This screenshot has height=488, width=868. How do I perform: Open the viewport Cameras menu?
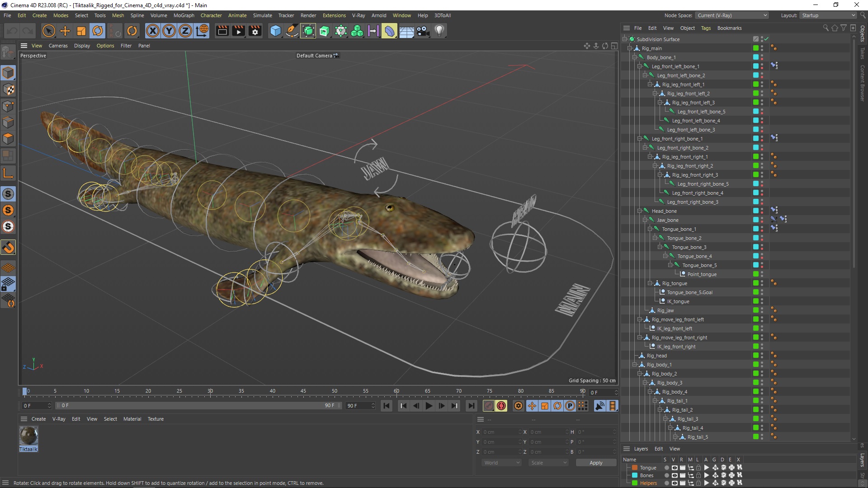[x=58, y=46]
